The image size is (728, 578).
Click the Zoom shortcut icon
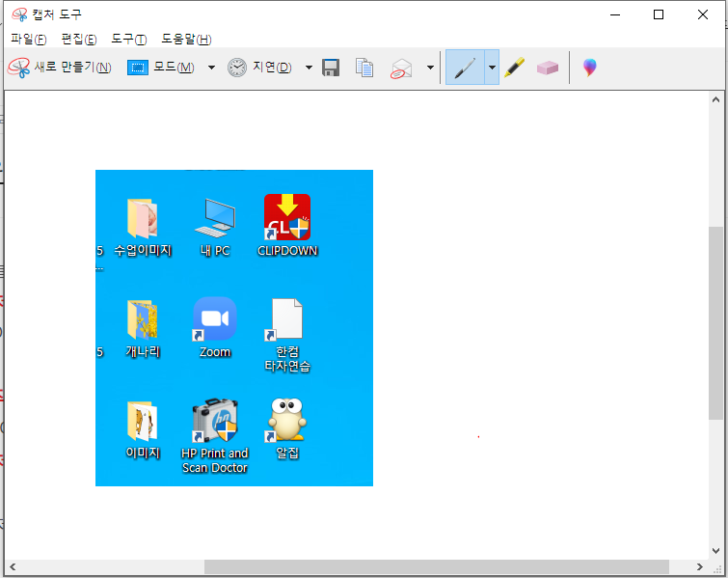(x=215, y=318)
